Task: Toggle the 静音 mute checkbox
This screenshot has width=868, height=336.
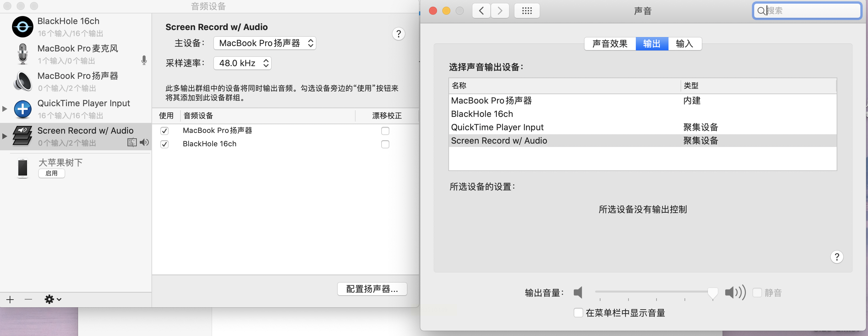Action: pyautogui.click(x=757, y=293)
